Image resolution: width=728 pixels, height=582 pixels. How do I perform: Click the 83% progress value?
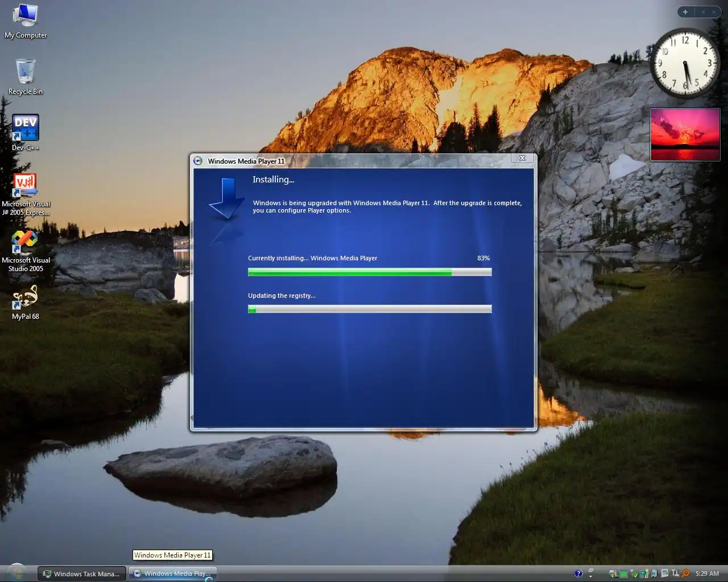coord(483,258)
